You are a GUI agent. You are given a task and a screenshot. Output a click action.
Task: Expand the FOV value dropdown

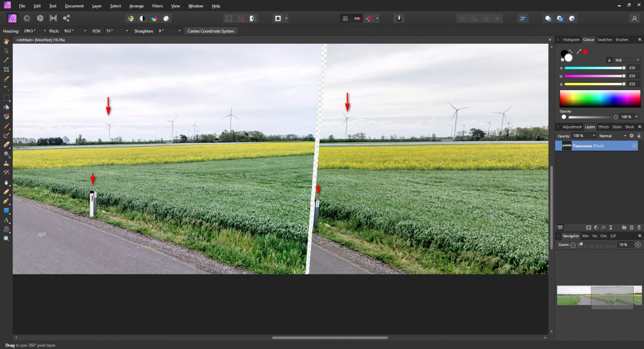click(x=127, y=31)
